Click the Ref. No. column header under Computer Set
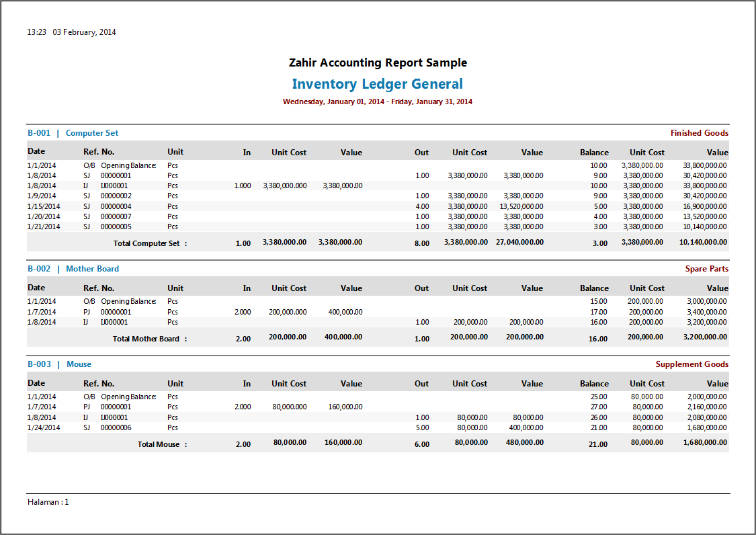 (x=99, y=151)
